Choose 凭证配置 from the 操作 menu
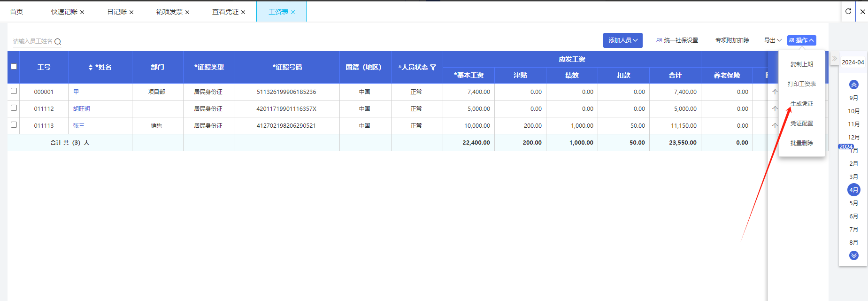868x301 pixels. 802,123
